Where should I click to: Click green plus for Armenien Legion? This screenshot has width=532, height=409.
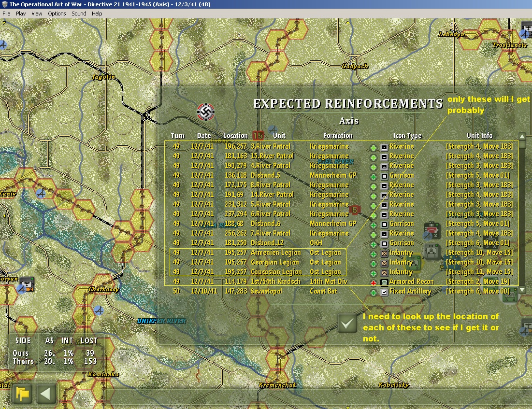373,254
